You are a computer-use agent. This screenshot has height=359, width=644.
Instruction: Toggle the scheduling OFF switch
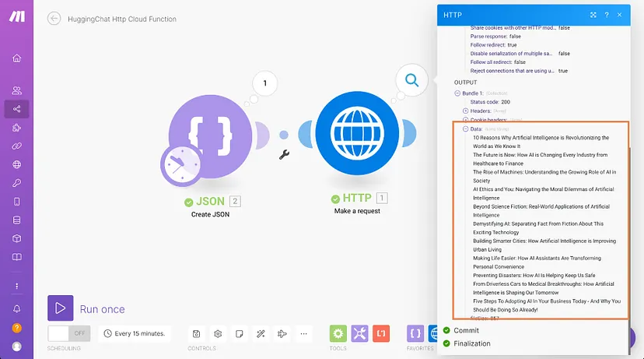(69, 333)
